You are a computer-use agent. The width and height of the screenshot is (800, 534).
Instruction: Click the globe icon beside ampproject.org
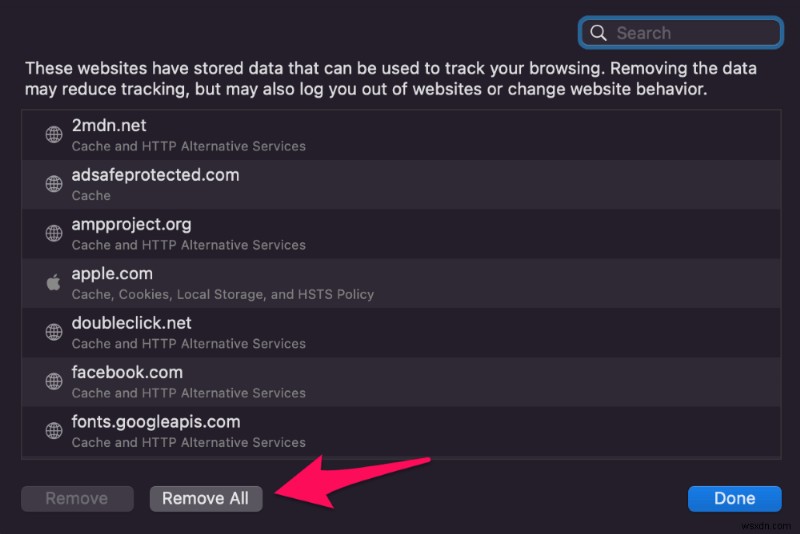pyautogui.click(x=54, y=234)
